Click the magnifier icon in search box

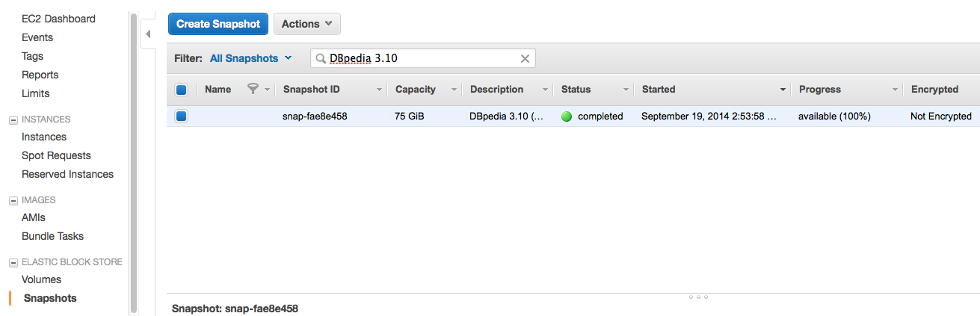pos(321,58)
